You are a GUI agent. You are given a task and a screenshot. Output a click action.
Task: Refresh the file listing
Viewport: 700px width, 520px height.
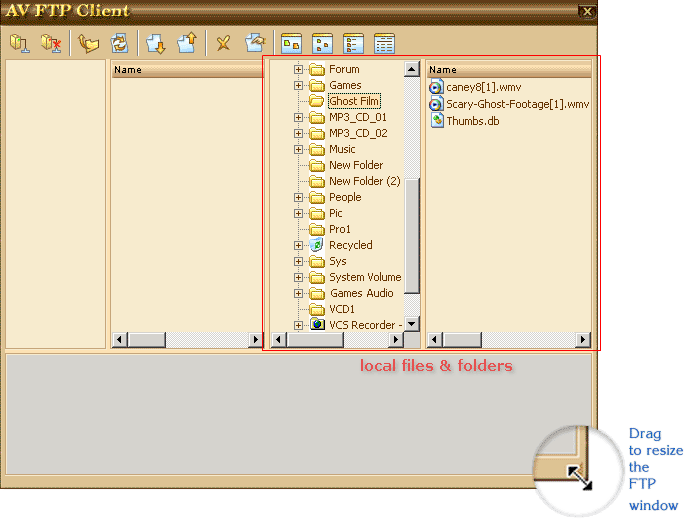119,44
